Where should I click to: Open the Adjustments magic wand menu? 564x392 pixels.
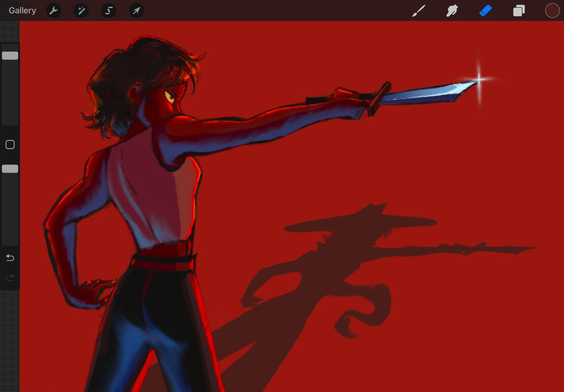tap(81, 11)
